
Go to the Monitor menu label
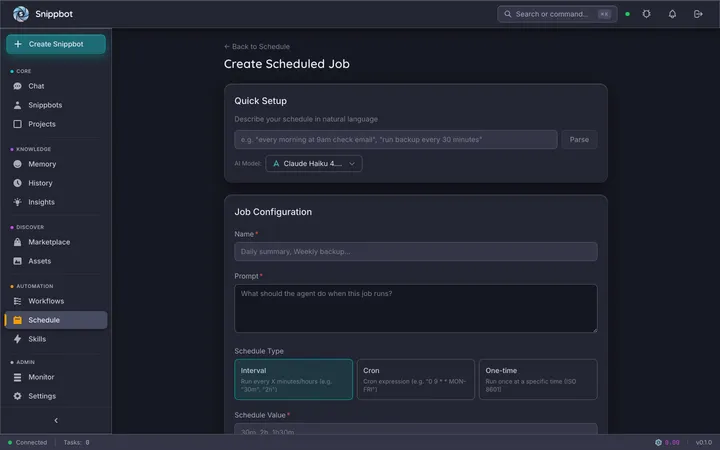coord(41,377)
